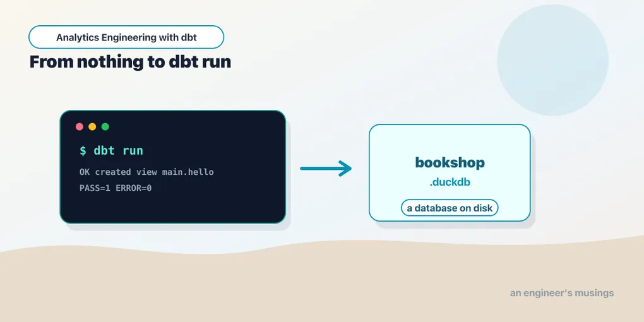Click the green dot in terminal window

(x=105, y=126)
